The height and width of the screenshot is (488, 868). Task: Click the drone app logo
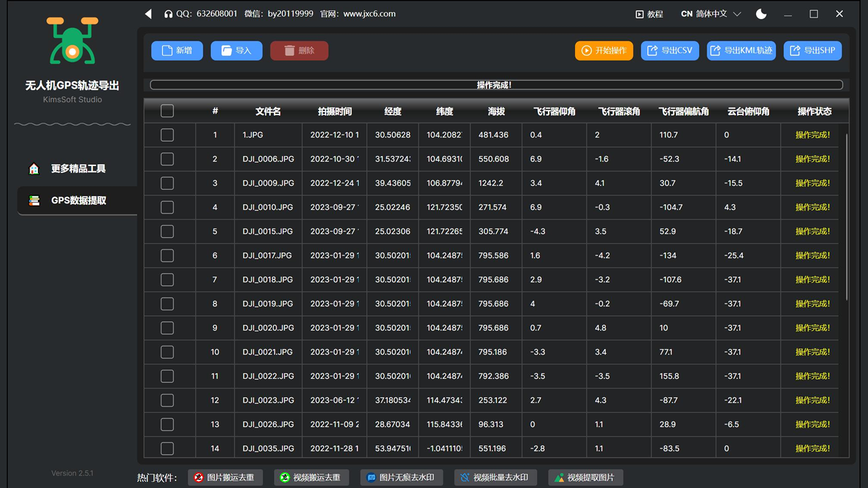click(72, 41)
